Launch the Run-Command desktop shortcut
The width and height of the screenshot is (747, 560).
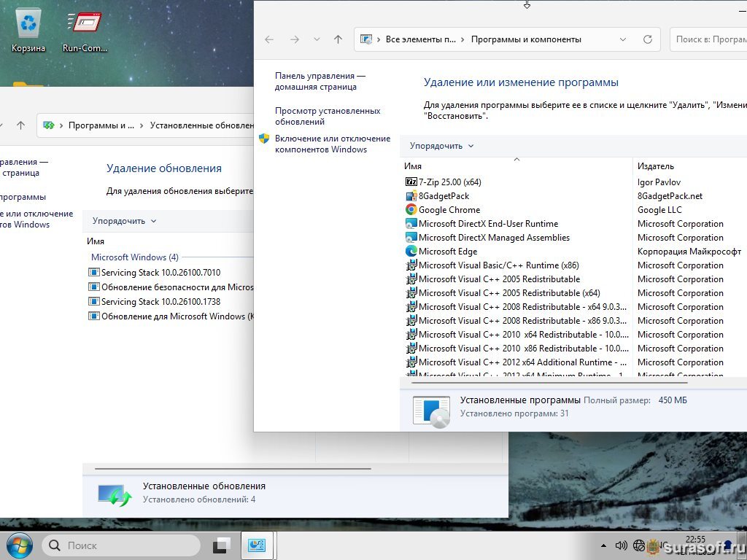click(x=85, y=30)
